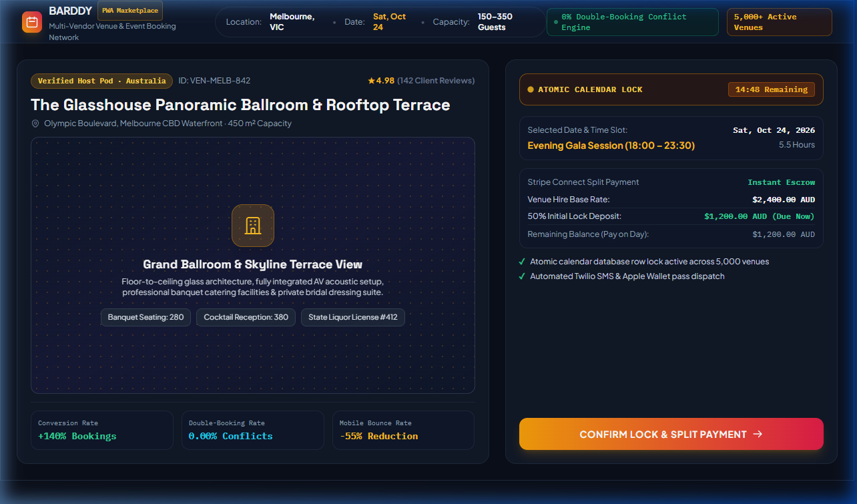Click the Stripe Connect Split Payment label
The image size is (857, 504).
[x=583, y=182]
